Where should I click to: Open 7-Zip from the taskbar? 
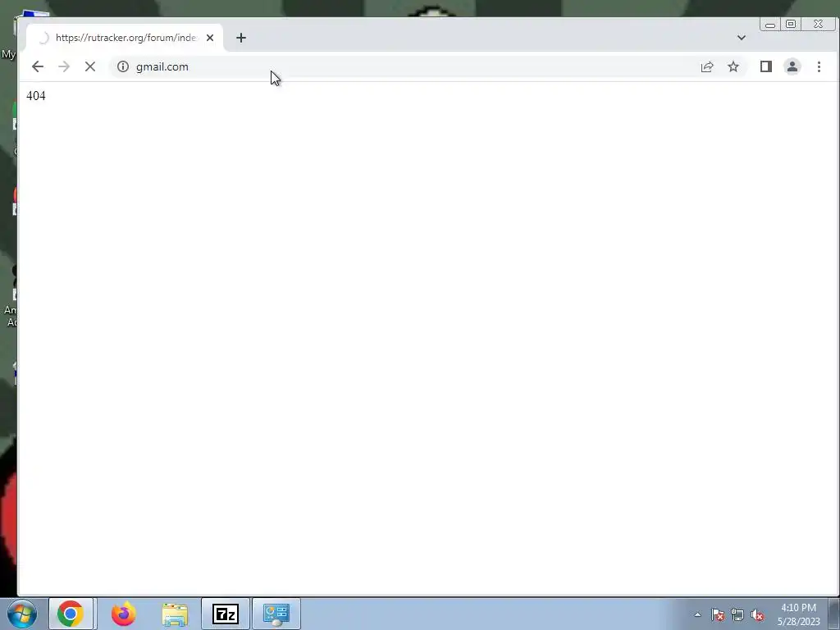click(x=226, y=614)
